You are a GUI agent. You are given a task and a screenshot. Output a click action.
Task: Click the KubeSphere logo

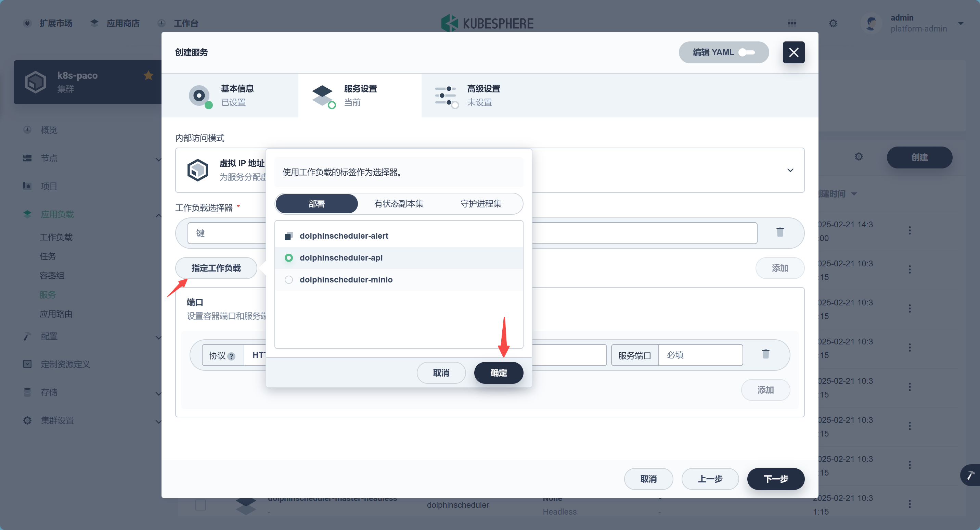coord(487,23)
